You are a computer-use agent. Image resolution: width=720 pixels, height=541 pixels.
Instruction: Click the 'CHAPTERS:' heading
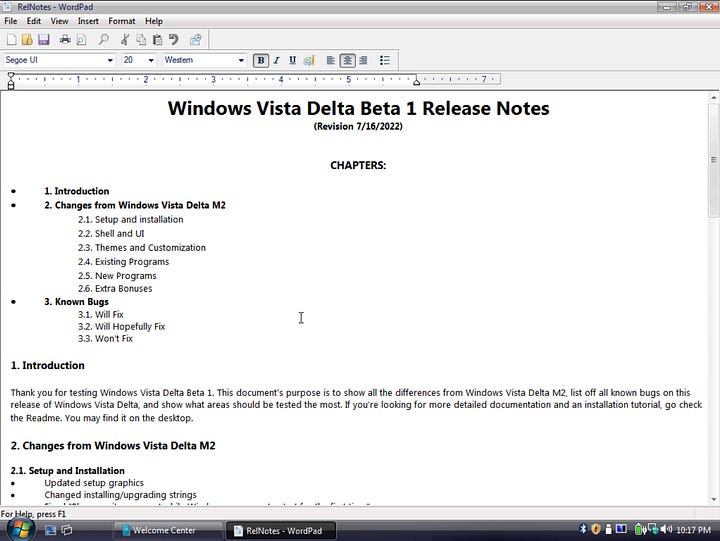(358, 165)
